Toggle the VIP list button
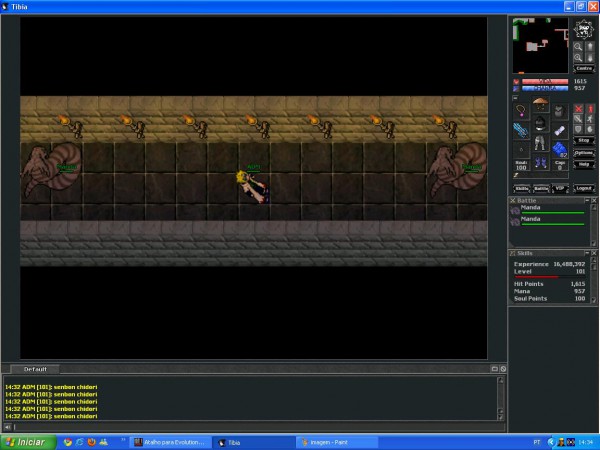The width and height of the screenshot is (600, 450). click(559, 188)
